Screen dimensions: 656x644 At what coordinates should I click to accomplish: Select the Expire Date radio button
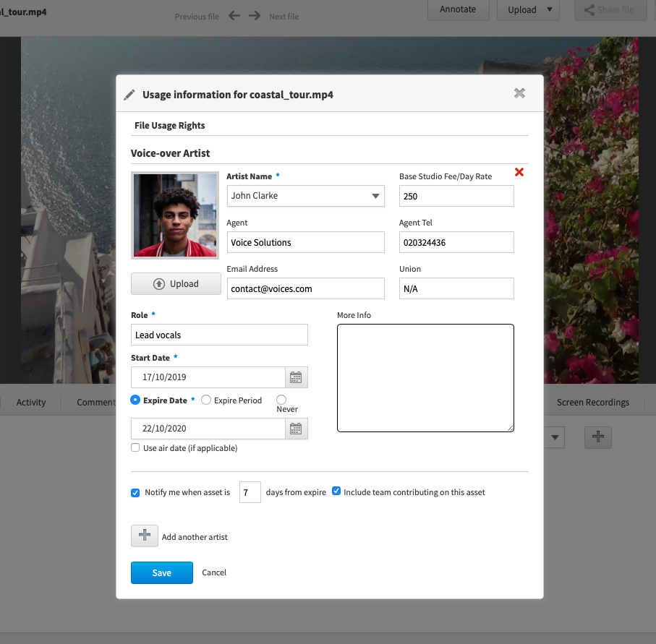(x=135, y=400)
